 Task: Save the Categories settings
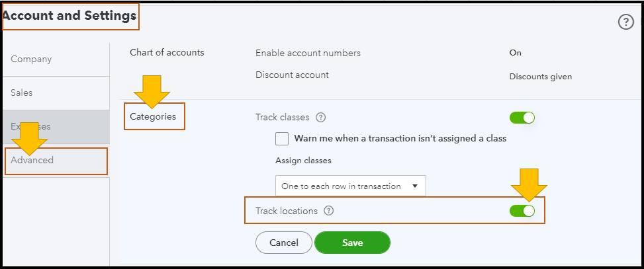[352, 243]
